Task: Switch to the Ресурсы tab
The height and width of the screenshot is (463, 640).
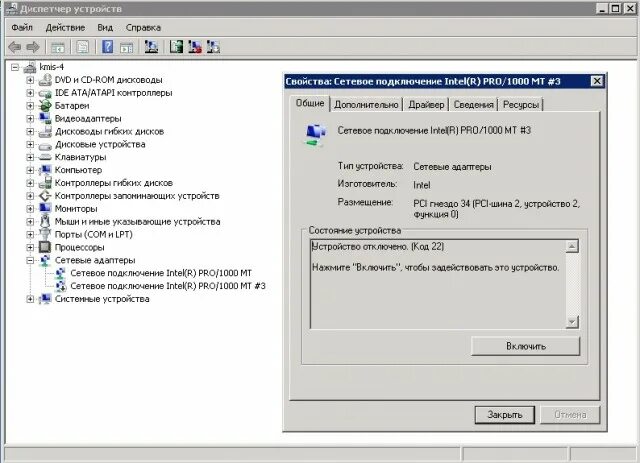Action: [521, 105]
